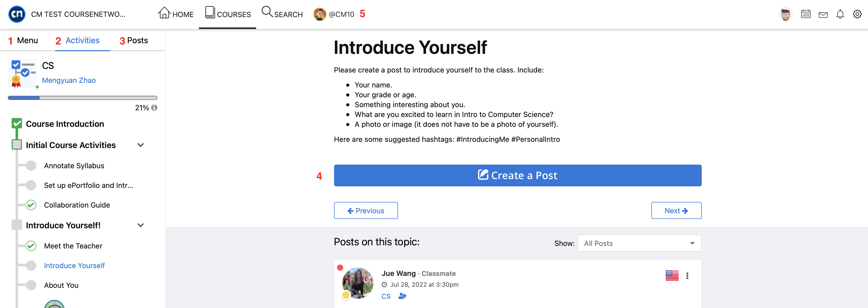Click the course progress bar
The height and width of the screenshot is (308, 868).
83,98
